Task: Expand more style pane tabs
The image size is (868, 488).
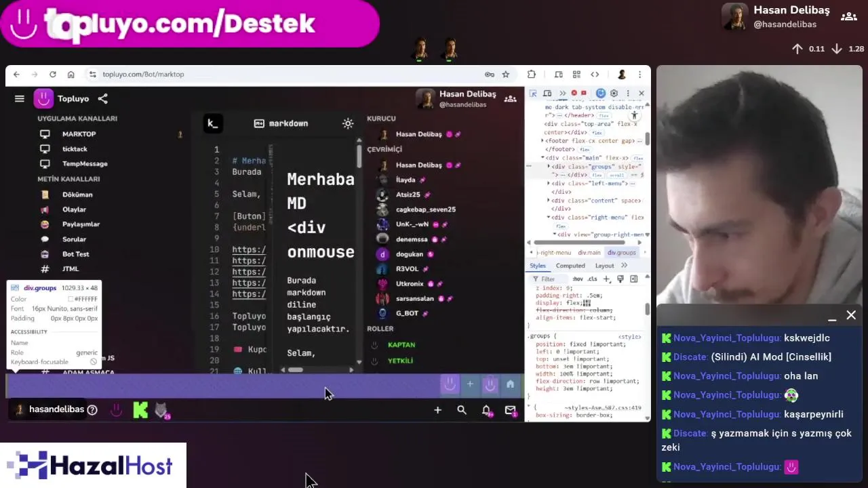Action: 624,266
